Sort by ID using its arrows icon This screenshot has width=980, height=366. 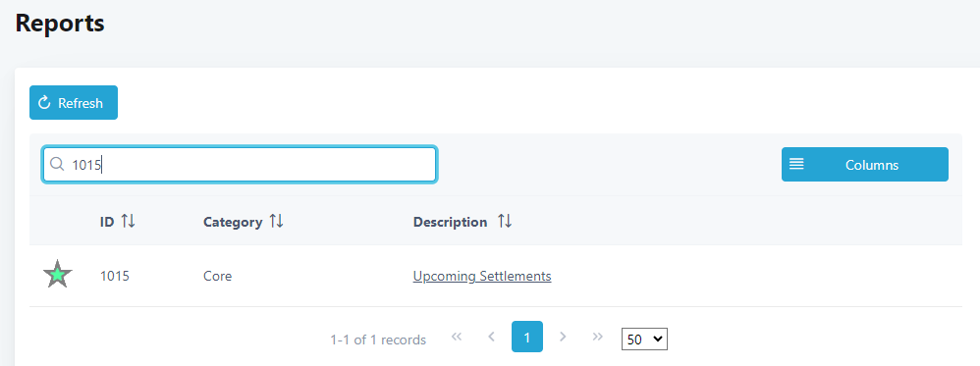[128, 221]
